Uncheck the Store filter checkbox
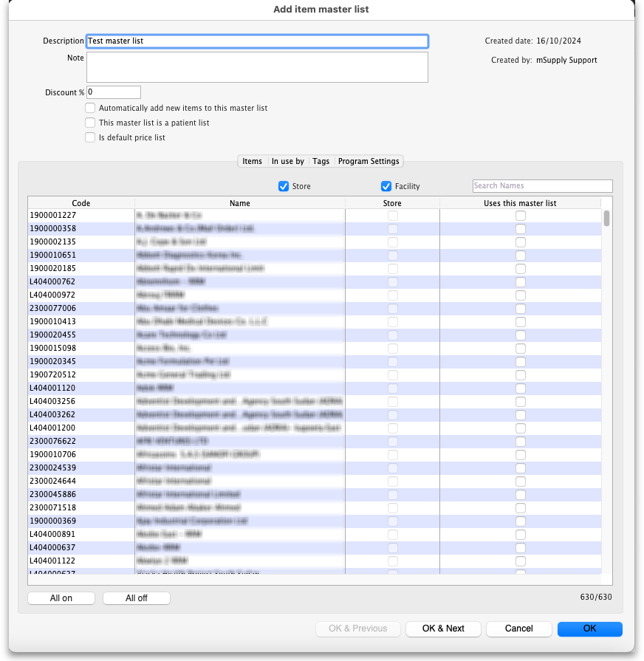Image resolution: width=644 pixels, height=661 pixels. click(284, 186)
